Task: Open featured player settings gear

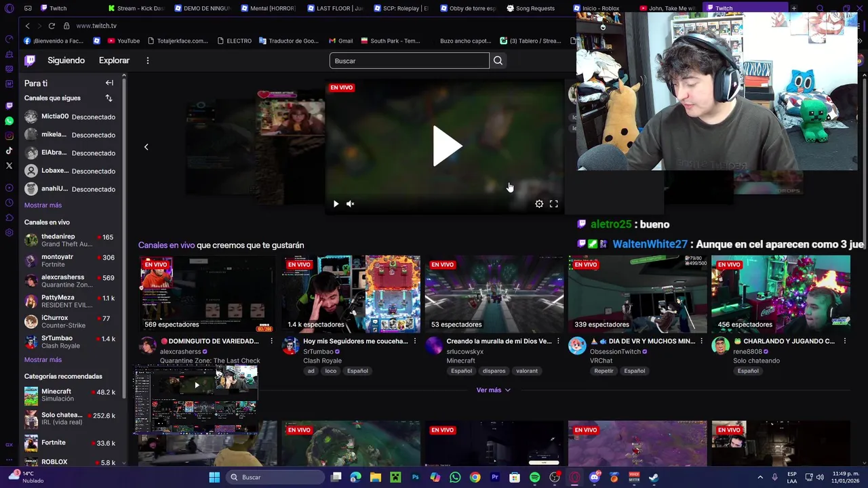Action: tap(539, 204)
